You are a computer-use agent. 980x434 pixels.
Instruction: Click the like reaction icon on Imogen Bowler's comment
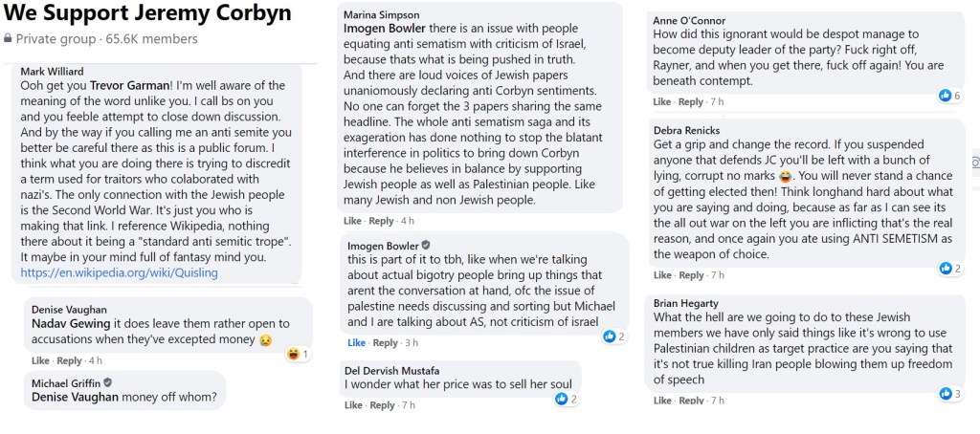[609, 336]
